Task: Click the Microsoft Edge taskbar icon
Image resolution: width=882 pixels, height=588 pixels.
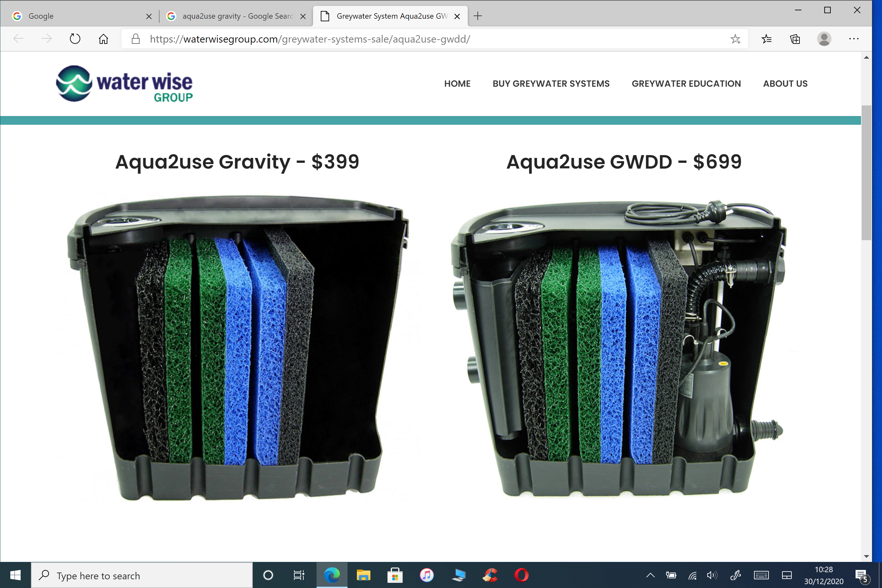Action: click(x=332, y=575)
